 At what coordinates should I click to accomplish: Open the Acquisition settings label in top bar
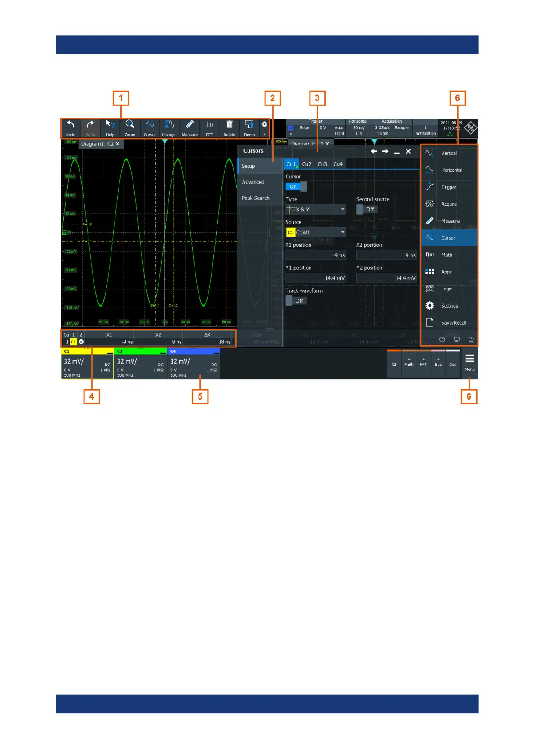392,121
